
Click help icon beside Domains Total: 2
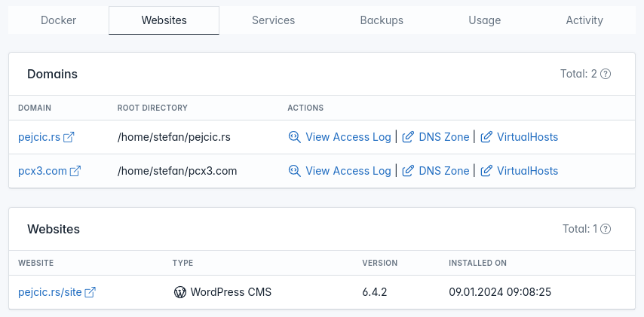[606, 75]
